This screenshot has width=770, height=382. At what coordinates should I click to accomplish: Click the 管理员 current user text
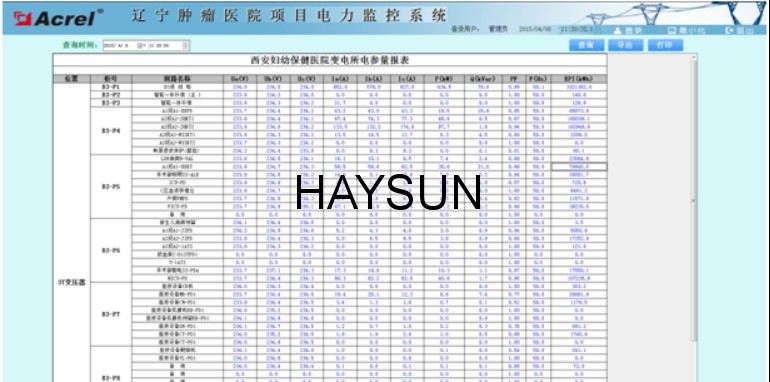tap(498, 29)
